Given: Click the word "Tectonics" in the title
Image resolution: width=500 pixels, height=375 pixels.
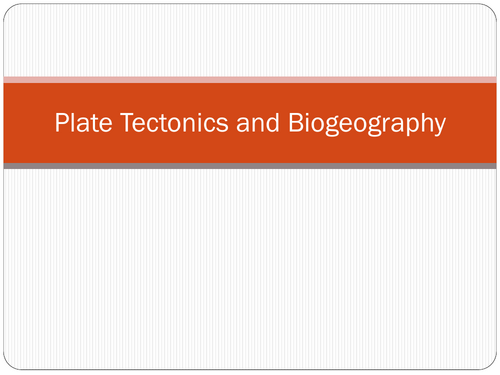Looking at the screenshot, I should click(x=174, y=122).
